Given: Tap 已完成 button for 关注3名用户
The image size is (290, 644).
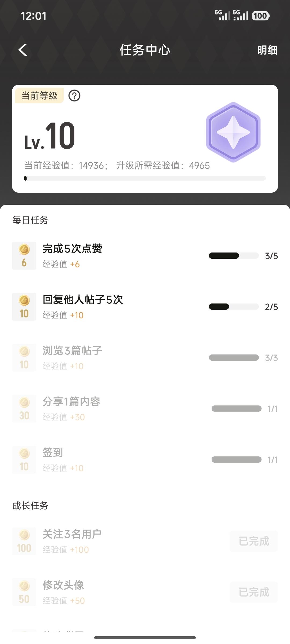Looking at the screenshot, I should [x=254, y=541].
